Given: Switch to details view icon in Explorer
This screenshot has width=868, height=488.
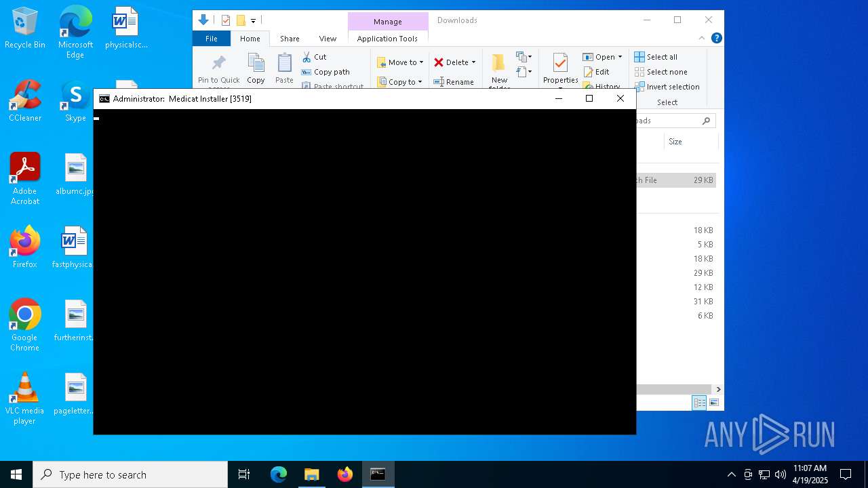Looking at the screenshot, I should (699, 403).
